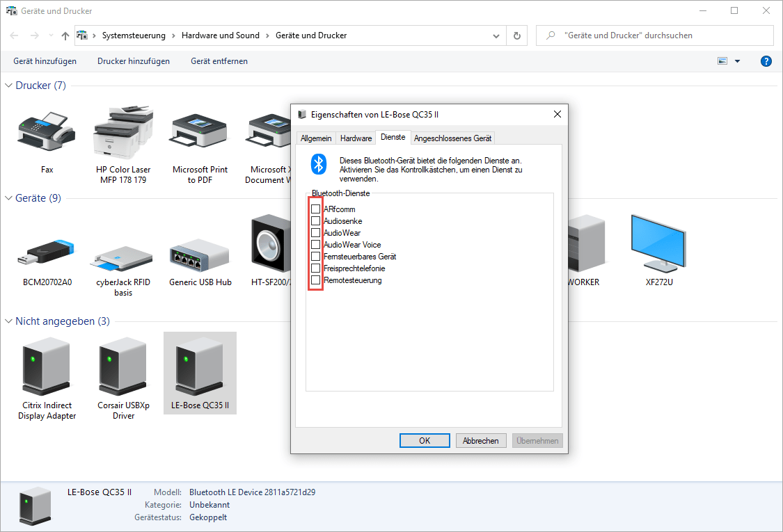Collapse the Drucker (7) group

pyautogui.click(x=9, y=86)
